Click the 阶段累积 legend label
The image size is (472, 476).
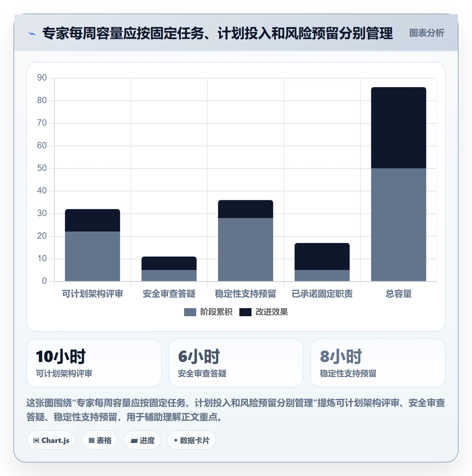click(x=216, y=312)
